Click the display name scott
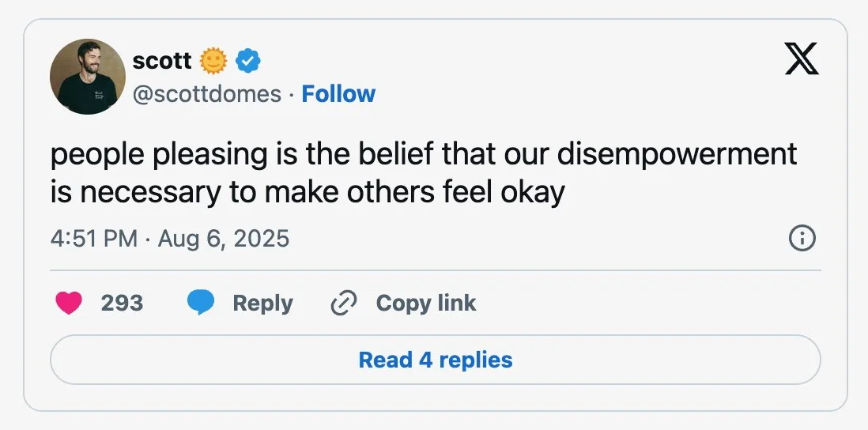868x430 pixels. click(x=161, y=59)
